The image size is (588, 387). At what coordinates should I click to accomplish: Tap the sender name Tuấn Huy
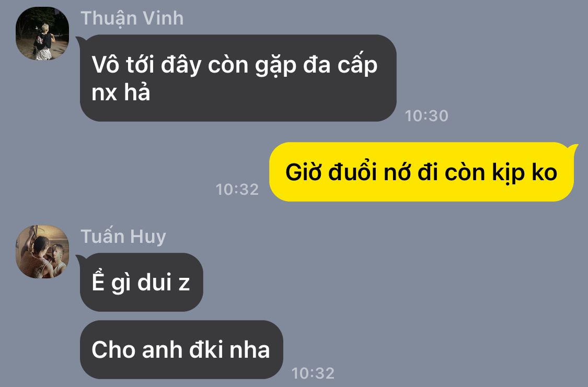(123, 237)
